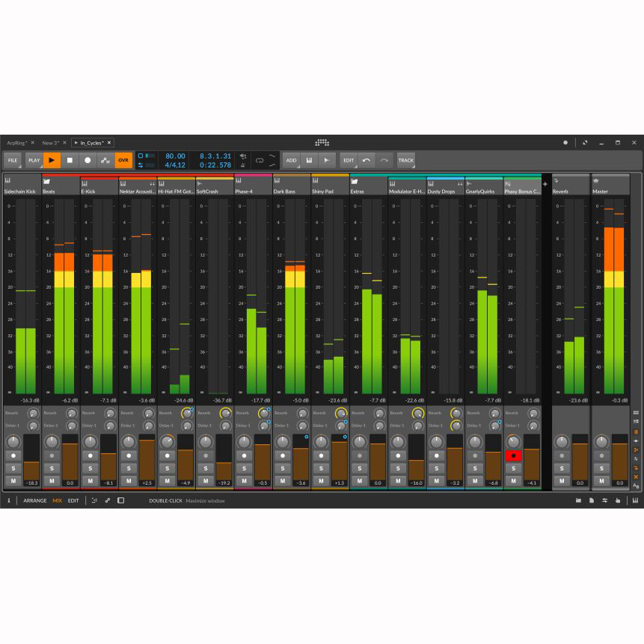
Task: Open the studio I/O sliders icon in footer
Action: [x=604, y=500]
